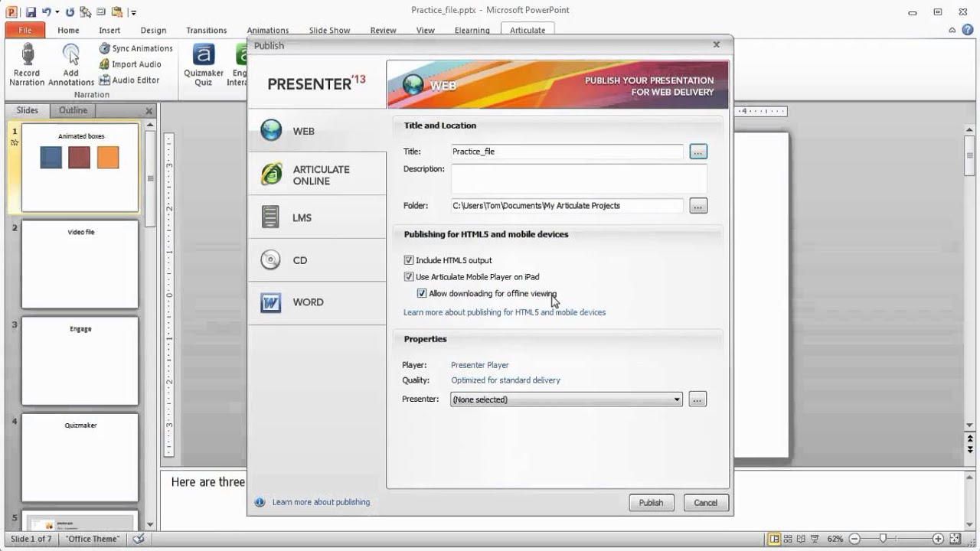Select slide 1 Animated boxes thumbnail
The height and width of the screenshot is (551, 980).
pos(80,168)
